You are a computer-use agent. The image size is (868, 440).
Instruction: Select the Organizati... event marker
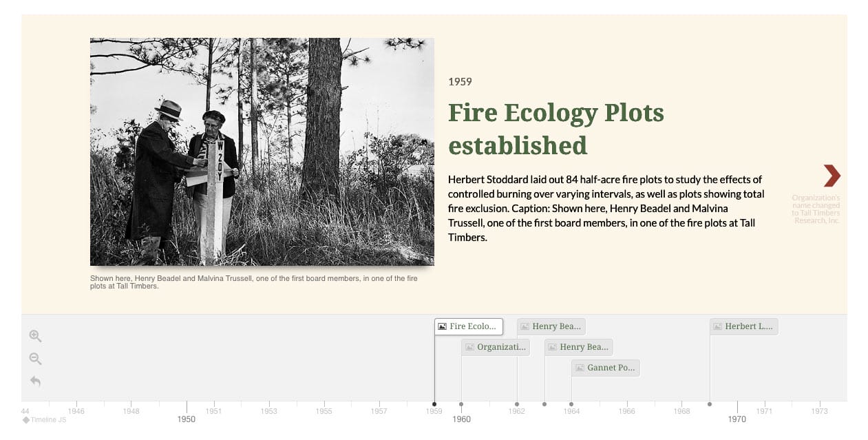tap(496, 347)
